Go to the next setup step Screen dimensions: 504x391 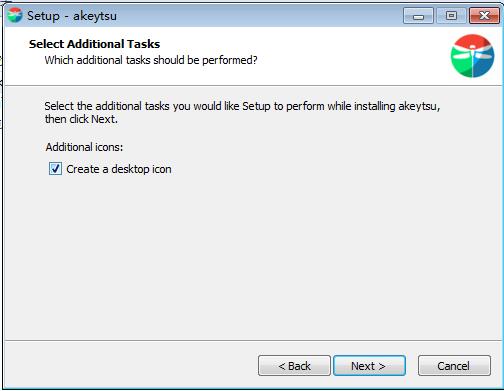tap(369, 366)
